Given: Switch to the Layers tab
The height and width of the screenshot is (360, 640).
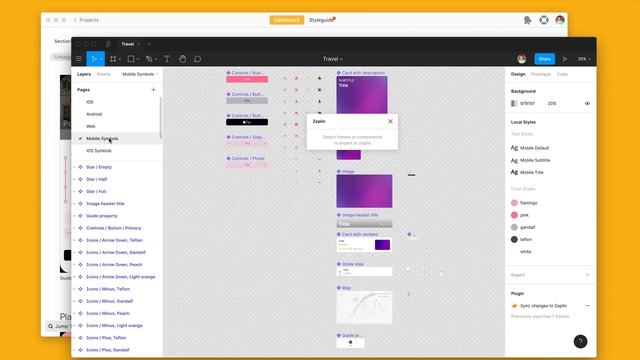Looking at the screenshot, I should [84, 74].
